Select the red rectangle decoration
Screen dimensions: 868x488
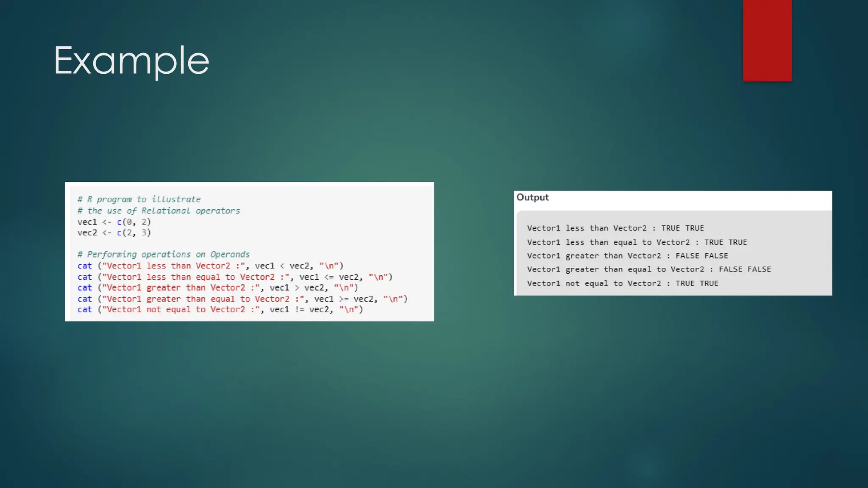click(x=767, y=40)
